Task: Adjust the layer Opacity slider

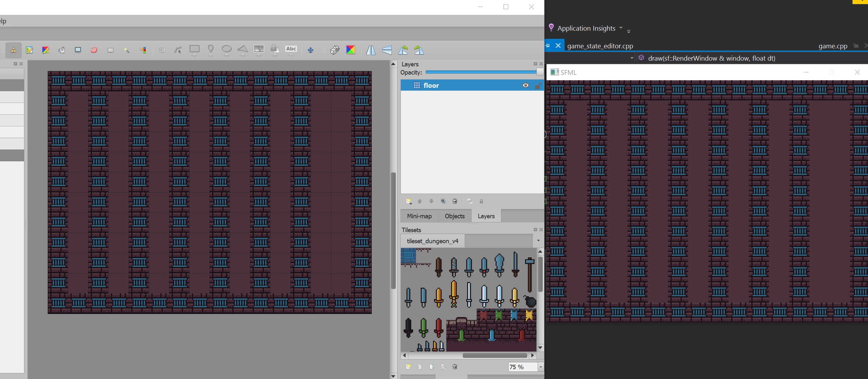Action: [x=540, y=72]
